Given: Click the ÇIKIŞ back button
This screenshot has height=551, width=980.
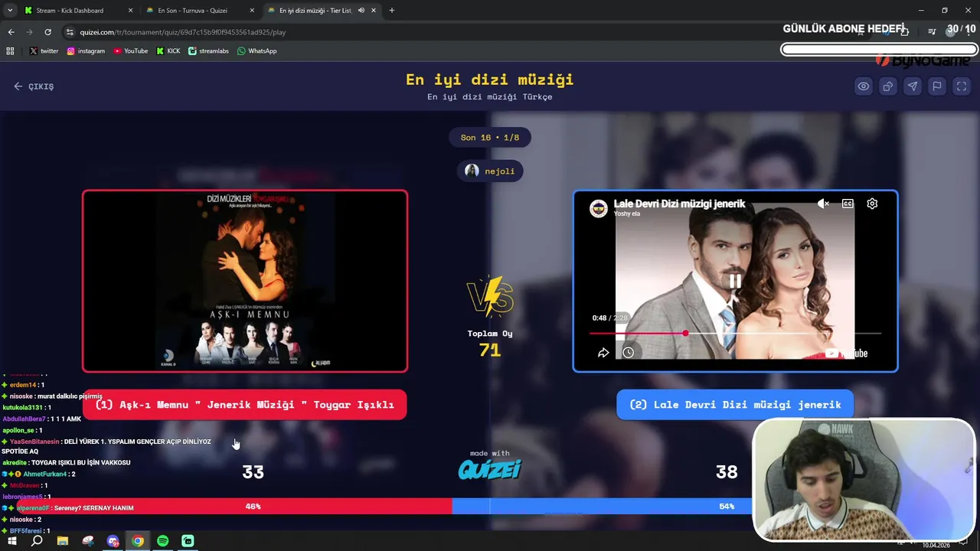Looking at the screenshot, I should [34, 86].
